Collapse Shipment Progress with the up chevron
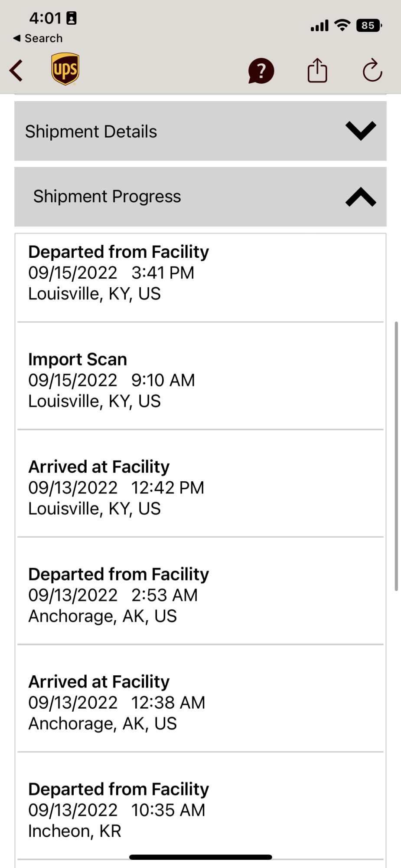401x868 pixels. [x=361, y=197]
